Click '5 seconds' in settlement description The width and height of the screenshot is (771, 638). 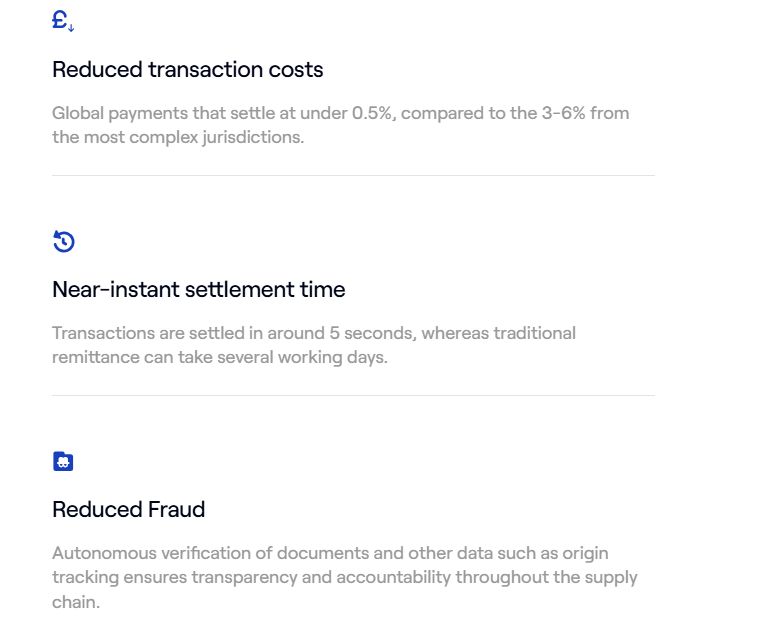point(373,333)
